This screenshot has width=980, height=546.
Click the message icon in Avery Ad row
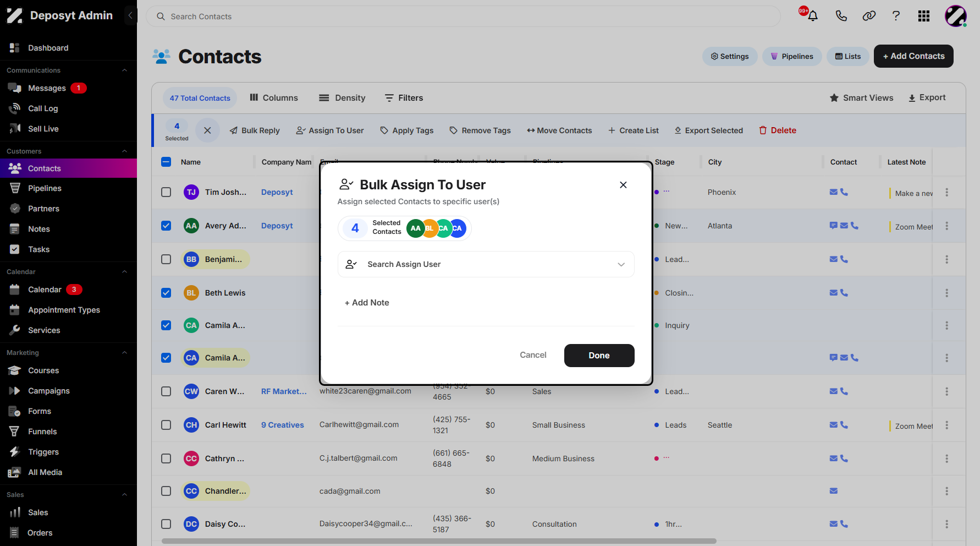click(x=834, y=226)
